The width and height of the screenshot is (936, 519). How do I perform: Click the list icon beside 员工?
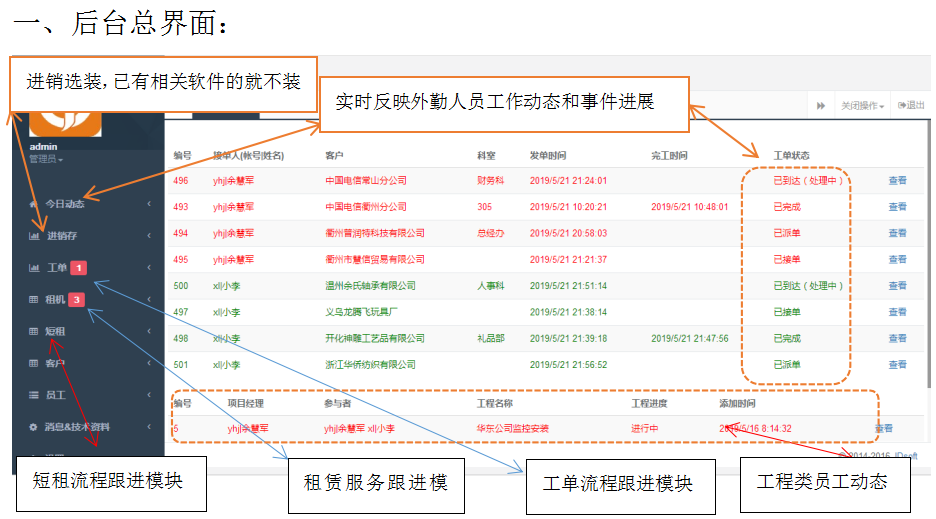tap(33, 395)
